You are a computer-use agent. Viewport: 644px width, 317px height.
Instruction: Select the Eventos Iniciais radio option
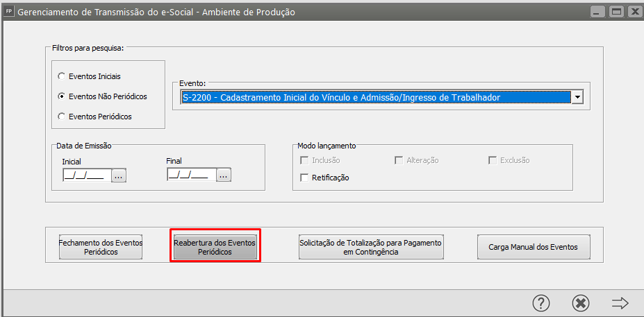coord(62,76)
